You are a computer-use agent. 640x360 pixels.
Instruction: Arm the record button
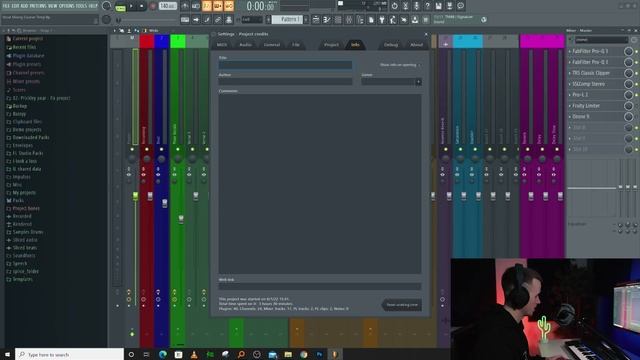point(153,6)
